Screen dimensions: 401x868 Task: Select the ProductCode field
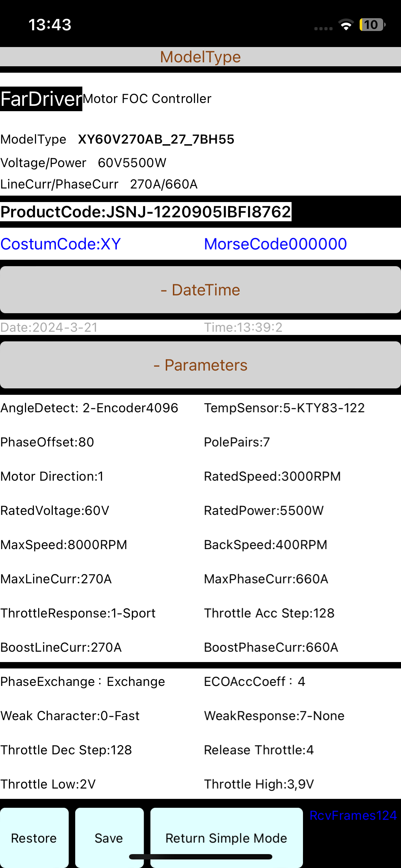coord(146,212)
